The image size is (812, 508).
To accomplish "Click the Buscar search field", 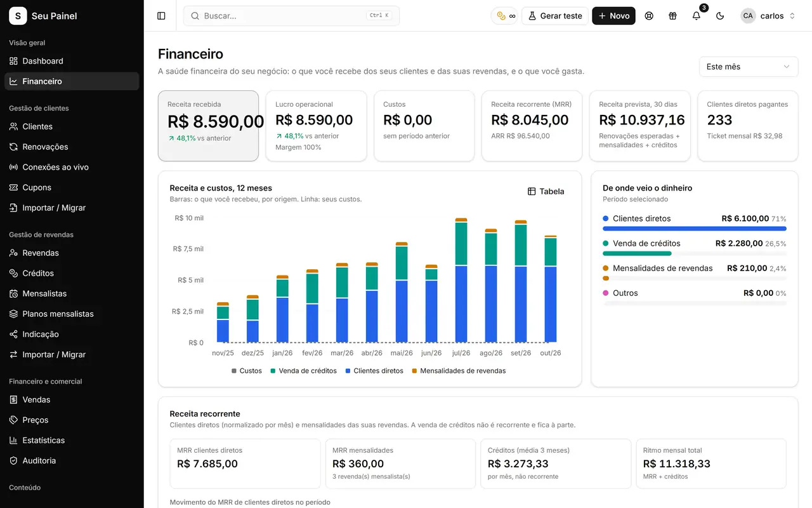I will tap(291, 16).
